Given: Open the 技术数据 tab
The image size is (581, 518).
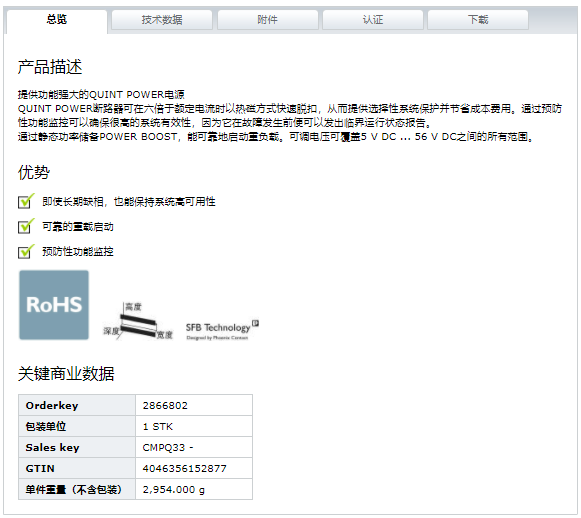Looking at the screenshot, I should [162, 20].
